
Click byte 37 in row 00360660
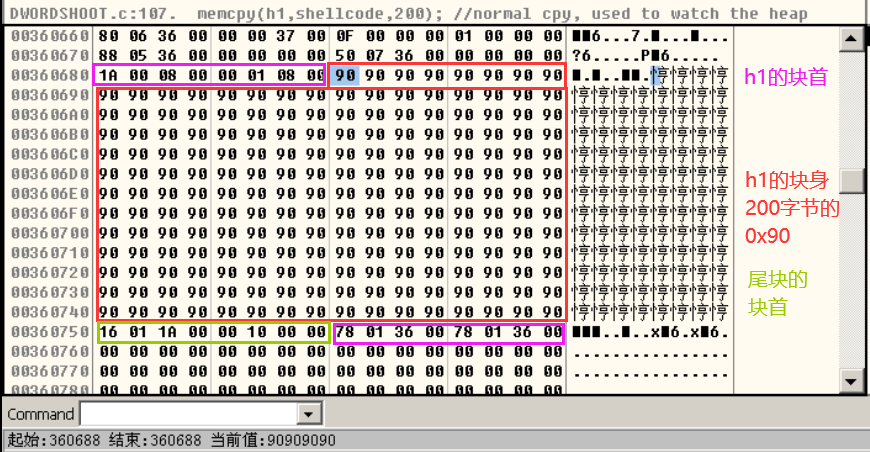[x=286, y=36]
